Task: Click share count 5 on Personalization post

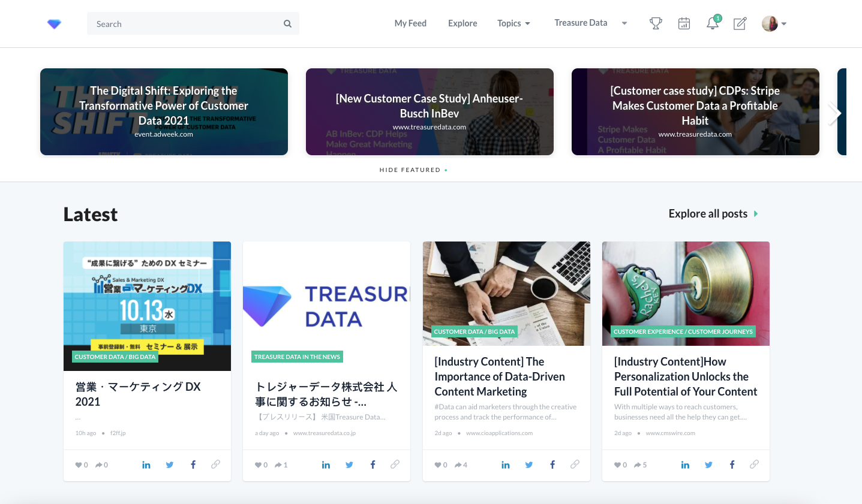Action: pos(641,465)
